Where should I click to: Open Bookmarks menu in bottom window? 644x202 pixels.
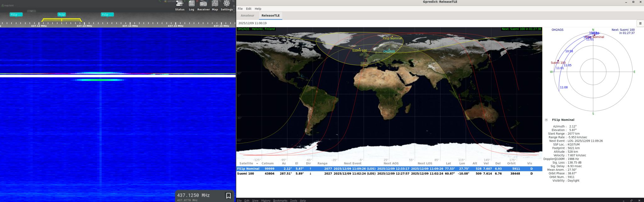point(280,200)
